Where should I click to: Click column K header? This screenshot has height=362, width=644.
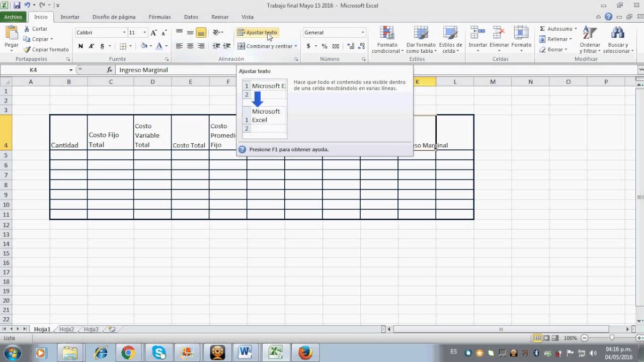tap(417, 81)
